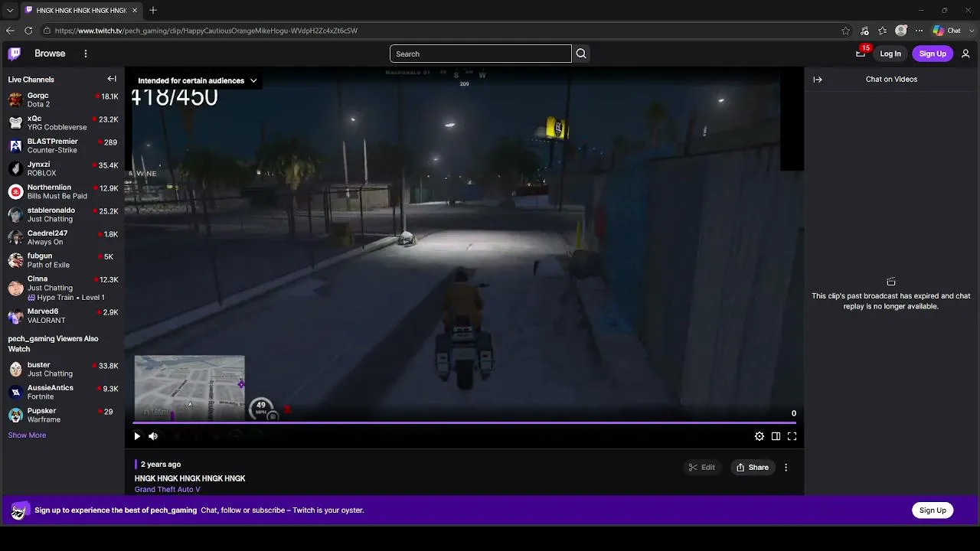Image resolution: width=980 pixels, height=551 pixels.
Task: Toggle theatre mode
Action: (x=776, y=436)
